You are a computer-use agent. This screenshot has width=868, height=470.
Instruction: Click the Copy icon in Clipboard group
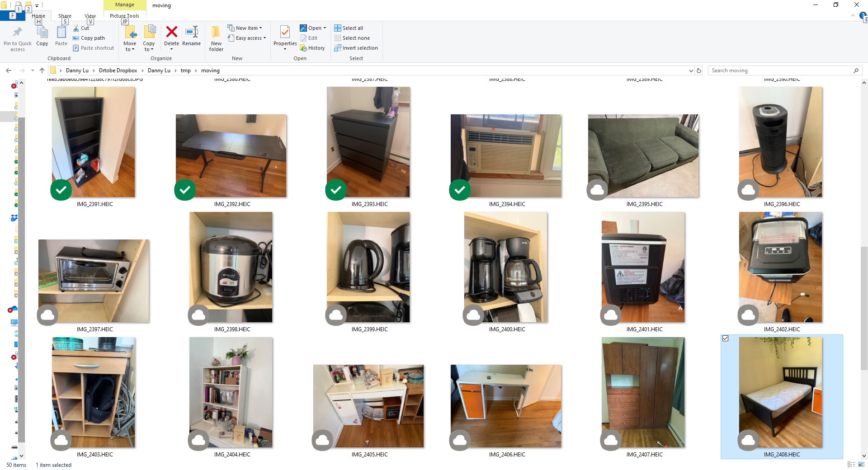(42, 33)
